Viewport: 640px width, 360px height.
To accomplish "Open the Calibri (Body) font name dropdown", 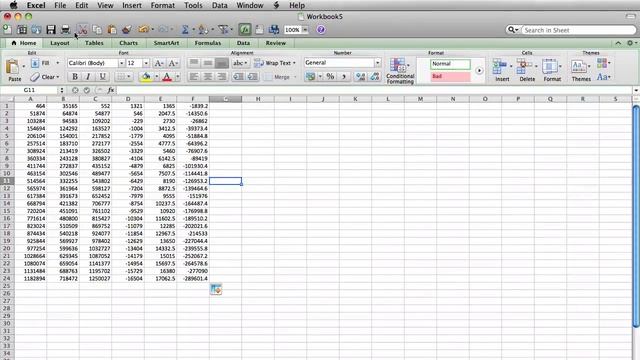I will [121, 63].
